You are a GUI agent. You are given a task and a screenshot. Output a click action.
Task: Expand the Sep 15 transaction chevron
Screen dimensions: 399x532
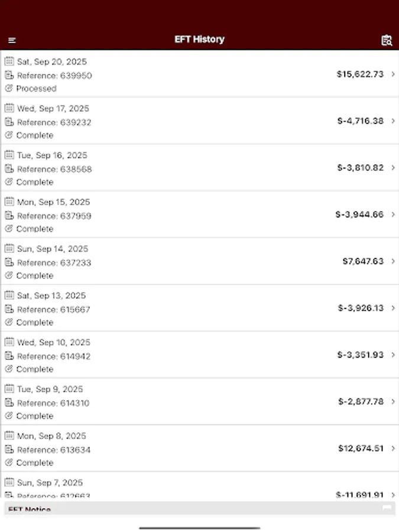[x=394, y=215]
